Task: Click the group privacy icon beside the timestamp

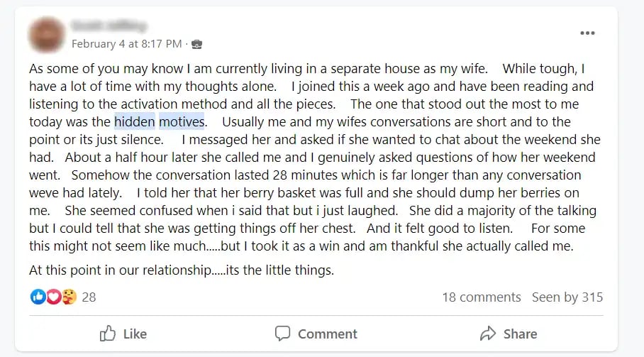Action: coord(197,45)
